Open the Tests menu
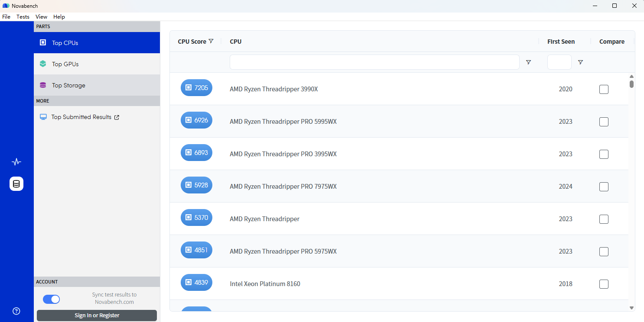Image resolution: width=644 pixels, height=322 pixels. pos(23,17)
